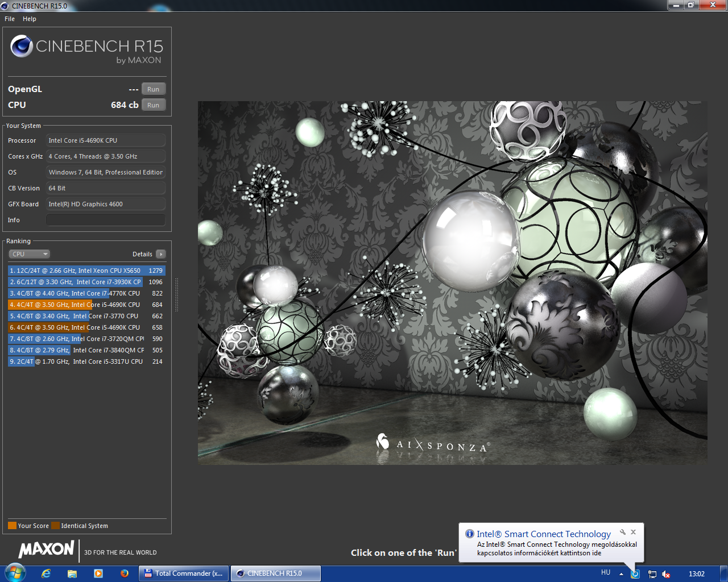Click the panel splitter handle beside ranking
This screenshot has width=728, height=582.
coord(176,294)
